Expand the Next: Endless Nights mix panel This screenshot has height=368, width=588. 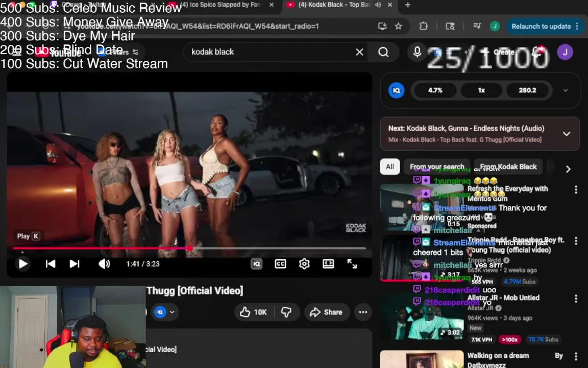pyautogui.click(x=566, y=134)
